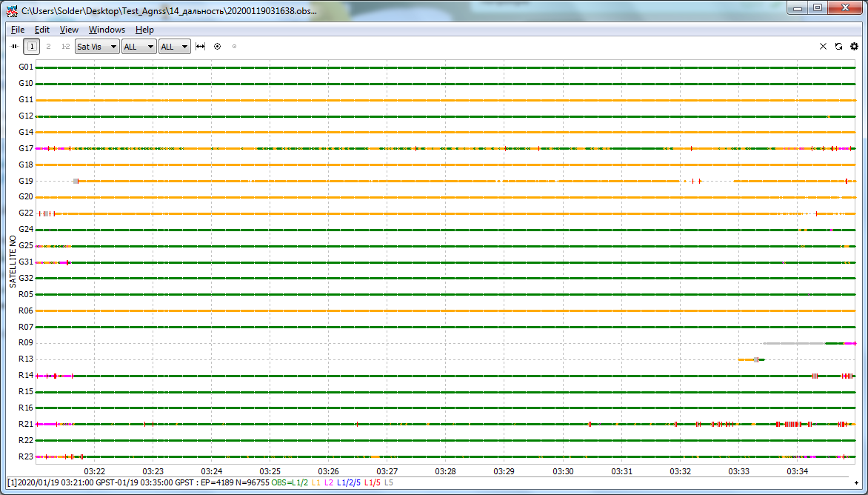The image size is (868, 495).
Task: Click the blue L1/2/5 legend entry
Action: [x=349, y=483]
